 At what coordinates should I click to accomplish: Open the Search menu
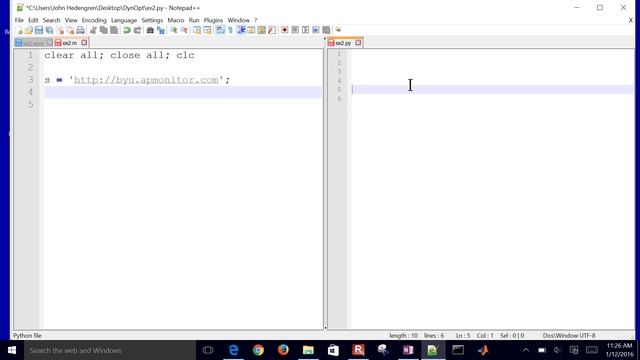pyautogui.click(x=51, y=20)
